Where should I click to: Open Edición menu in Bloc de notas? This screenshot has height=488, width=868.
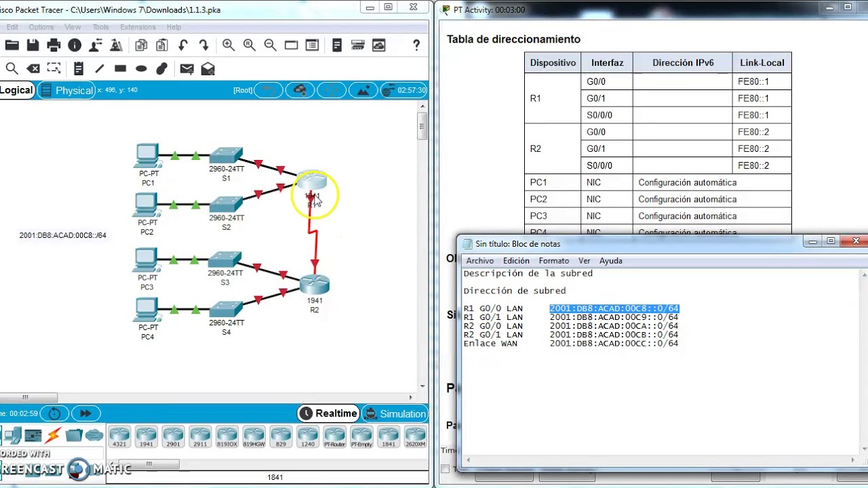coord(516,260)
